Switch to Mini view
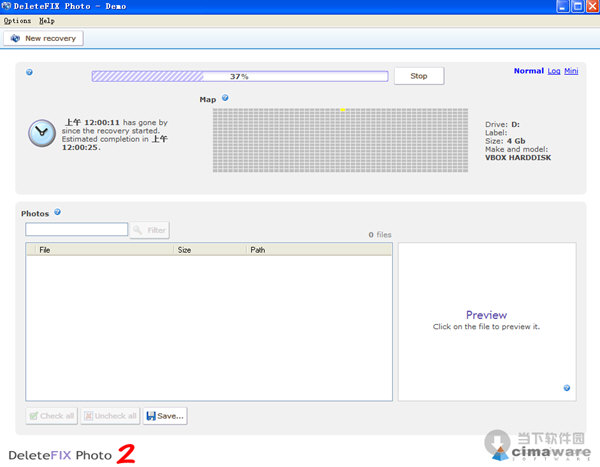 (x=571, y=71)
